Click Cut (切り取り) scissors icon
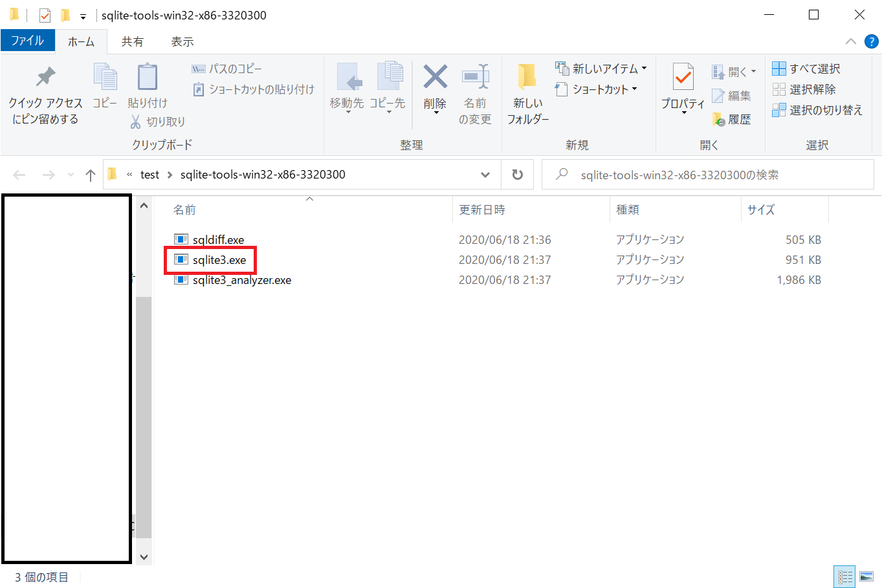This screenshot has height=588, width=882. pyautogui.click(x=157, y=122)
